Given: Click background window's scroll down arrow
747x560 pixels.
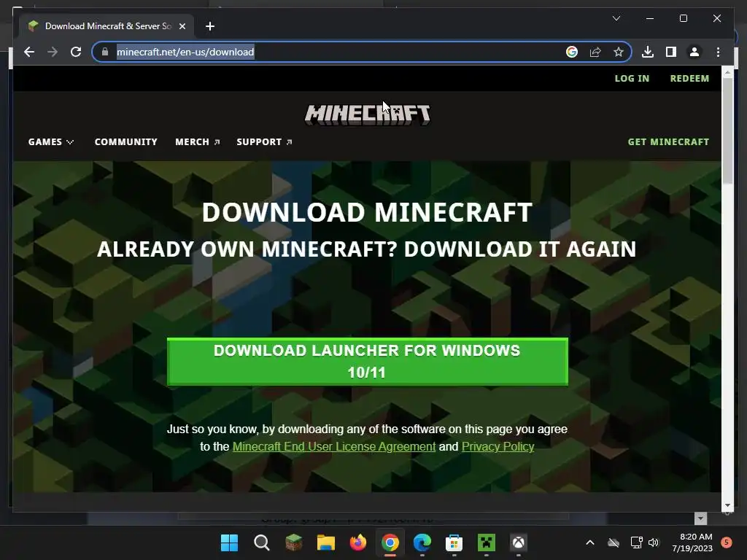Looking at the screenshot, I should (700, 518).
